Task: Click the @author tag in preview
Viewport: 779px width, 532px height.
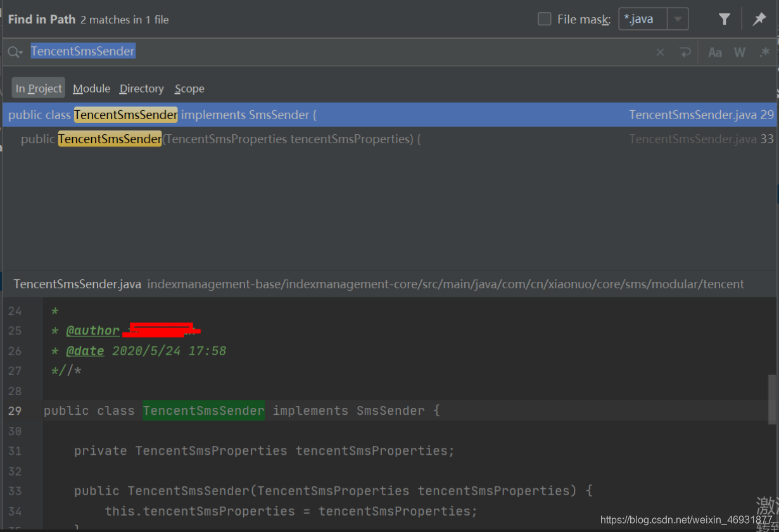Action: pyautogui.click(x=92, y=331)
